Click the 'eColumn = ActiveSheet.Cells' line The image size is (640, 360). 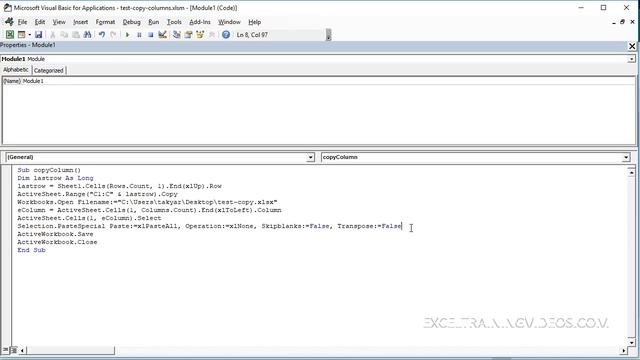click(x=149, y=210)
